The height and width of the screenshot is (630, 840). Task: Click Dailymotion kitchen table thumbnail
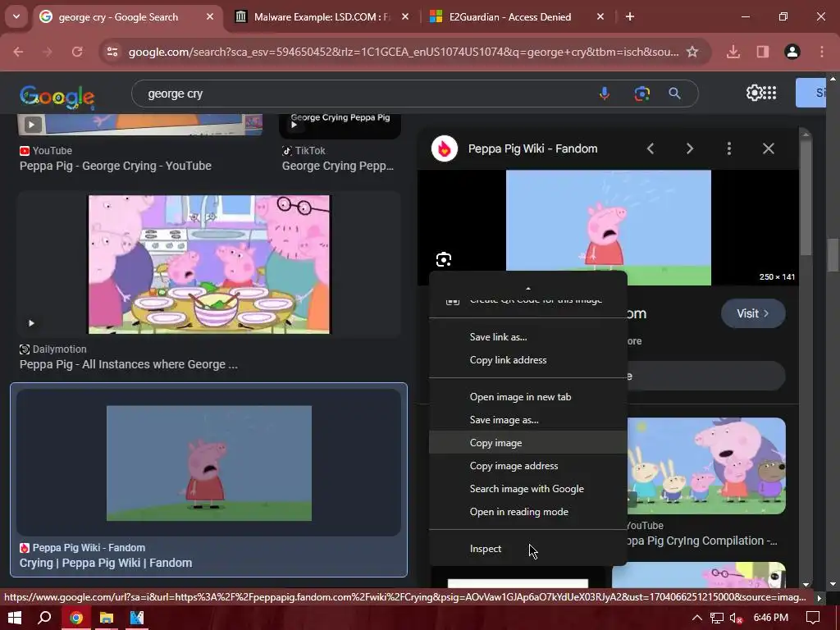tap(209, 264)
